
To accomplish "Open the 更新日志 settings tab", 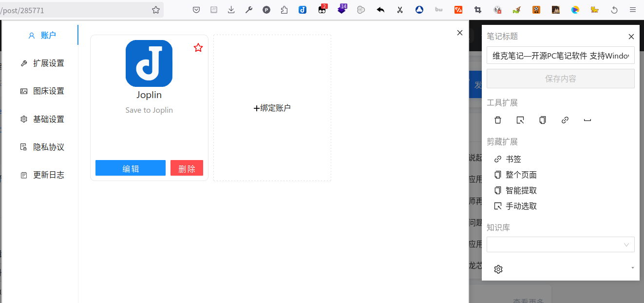I will point(42,175).
